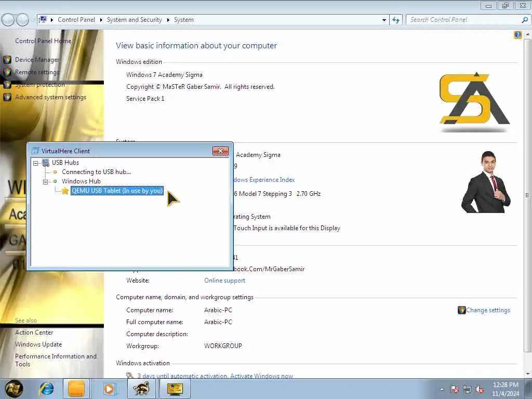Switch to System window taskbar button
Image resolution: width=532 pixels, height=399 pixels.
click(x=175, y=389)
